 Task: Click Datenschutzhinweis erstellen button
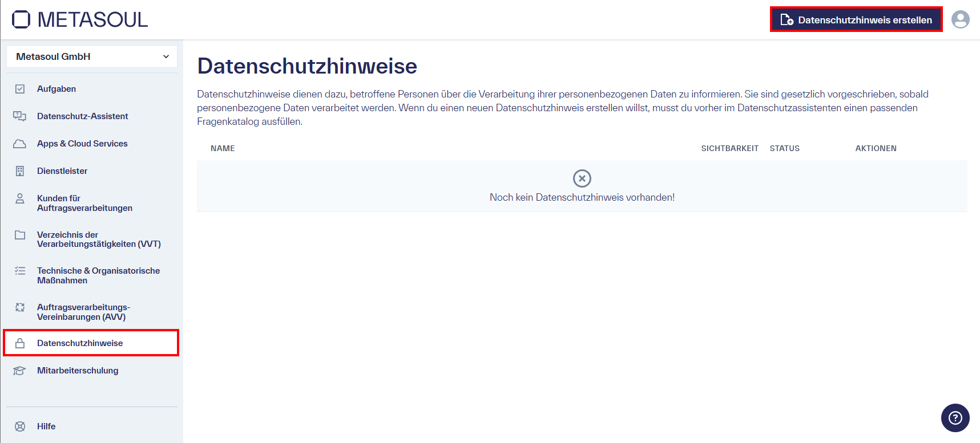856,20
